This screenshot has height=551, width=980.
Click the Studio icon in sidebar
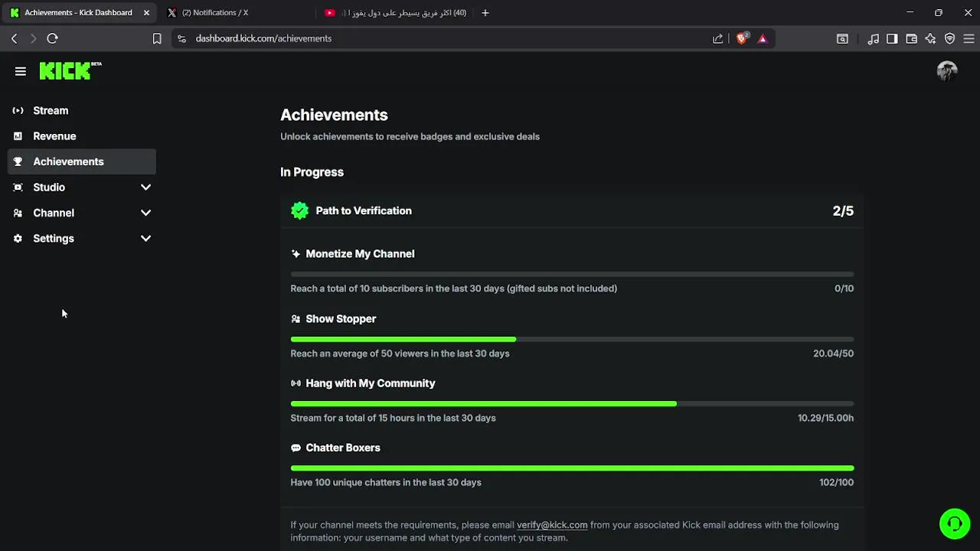pos(18,187)
